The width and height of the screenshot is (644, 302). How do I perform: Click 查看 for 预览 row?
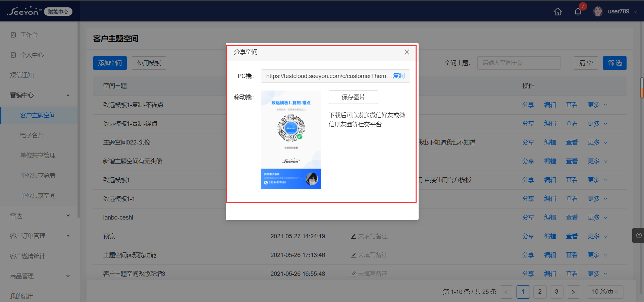pyautogui.click(x=572, y=236)
